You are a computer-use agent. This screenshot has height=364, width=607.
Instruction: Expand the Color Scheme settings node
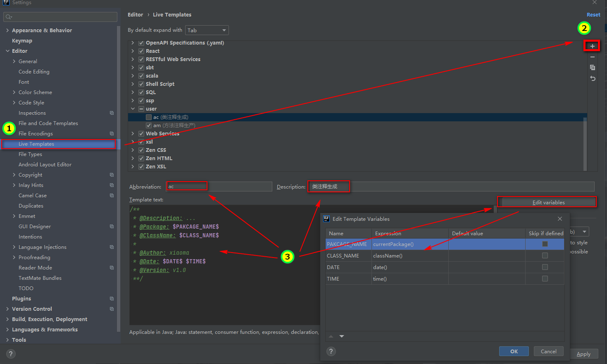point(14,92)
